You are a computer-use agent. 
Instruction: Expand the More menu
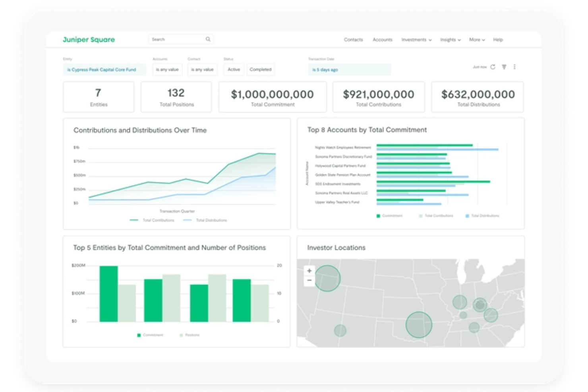tap(477, 40)
